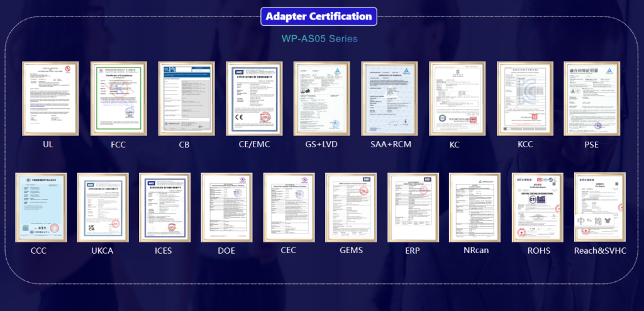Select the FCC certificate of compliance image
This screenshot has height=311, width=644.
[118, 98]
